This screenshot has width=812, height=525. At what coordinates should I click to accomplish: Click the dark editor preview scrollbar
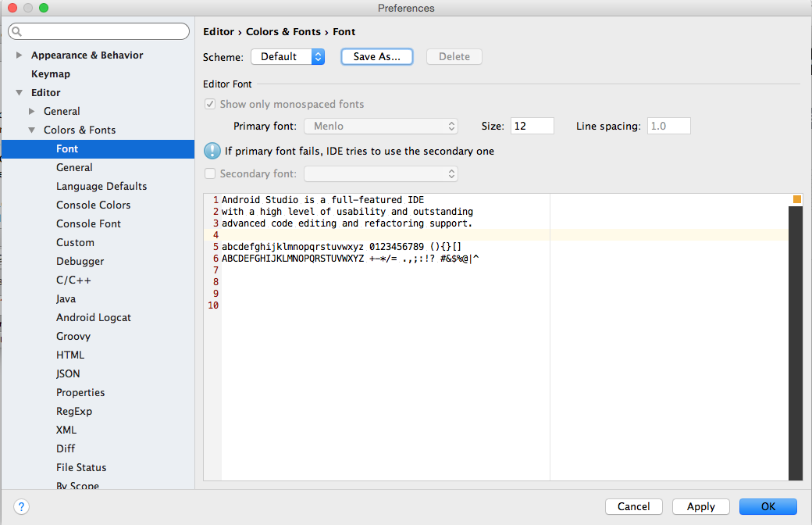(x=796, y=343)
